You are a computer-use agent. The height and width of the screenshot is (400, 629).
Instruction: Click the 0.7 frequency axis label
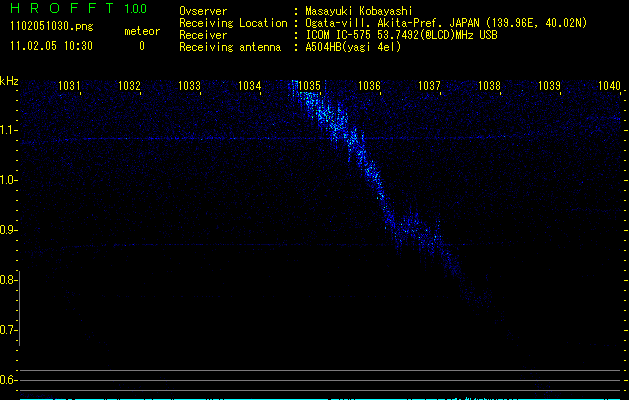pyautogui.click(x=8, y=330)
